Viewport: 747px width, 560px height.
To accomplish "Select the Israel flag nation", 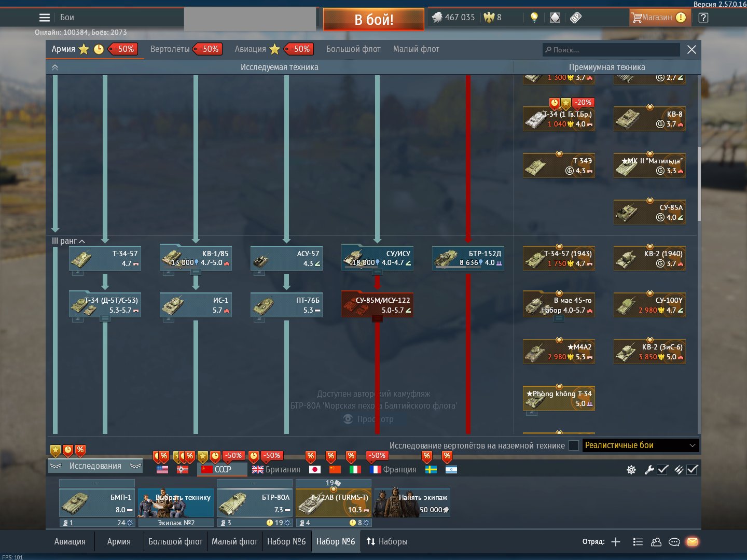I will pos(451,469).
